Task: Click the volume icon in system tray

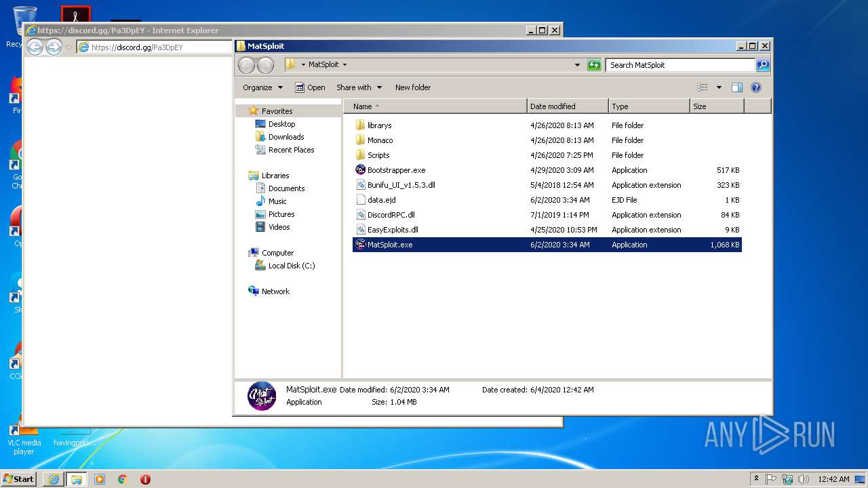Action: coord(804,479)
